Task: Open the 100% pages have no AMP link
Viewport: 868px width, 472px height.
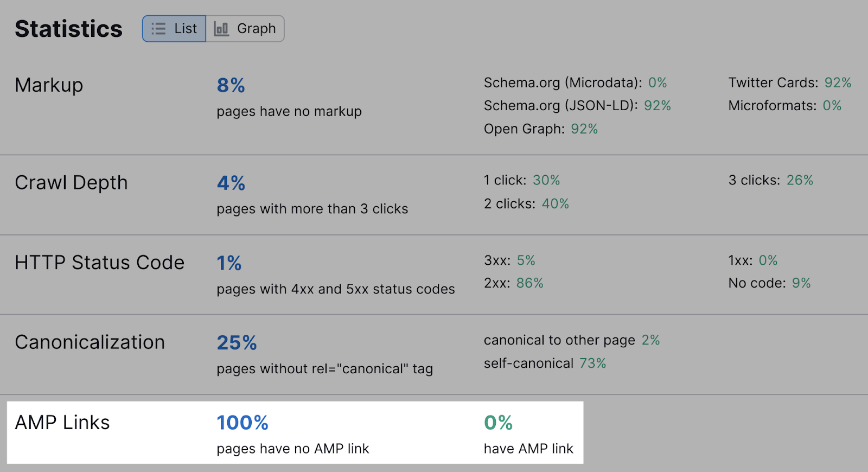Action: click(x=242, y=423)
